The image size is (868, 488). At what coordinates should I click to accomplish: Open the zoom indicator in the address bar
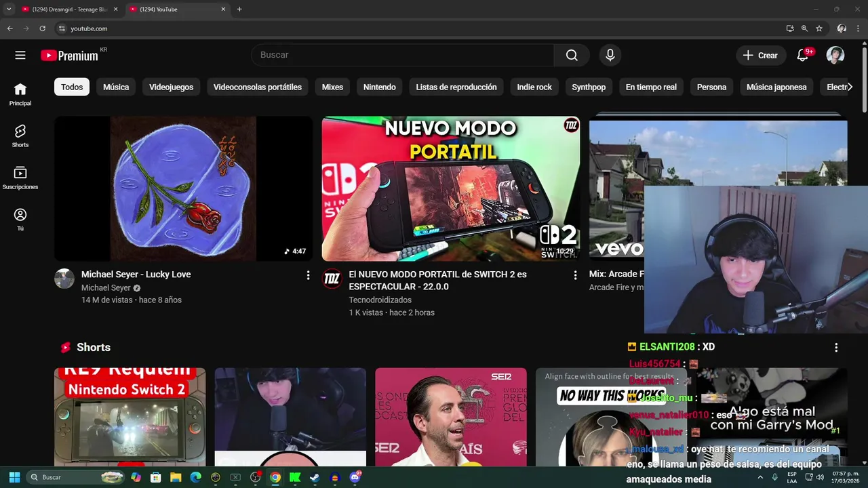[x=804, y=28]
